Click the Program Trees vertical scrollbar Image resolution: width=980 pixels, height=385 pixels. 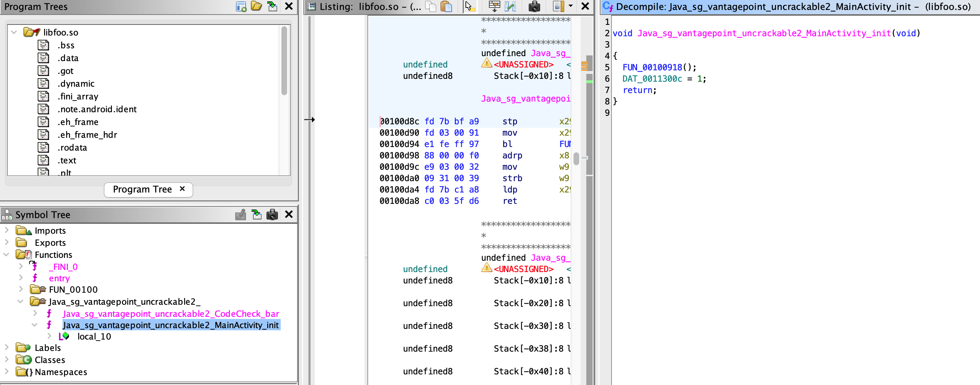click(x=284, y=61)
